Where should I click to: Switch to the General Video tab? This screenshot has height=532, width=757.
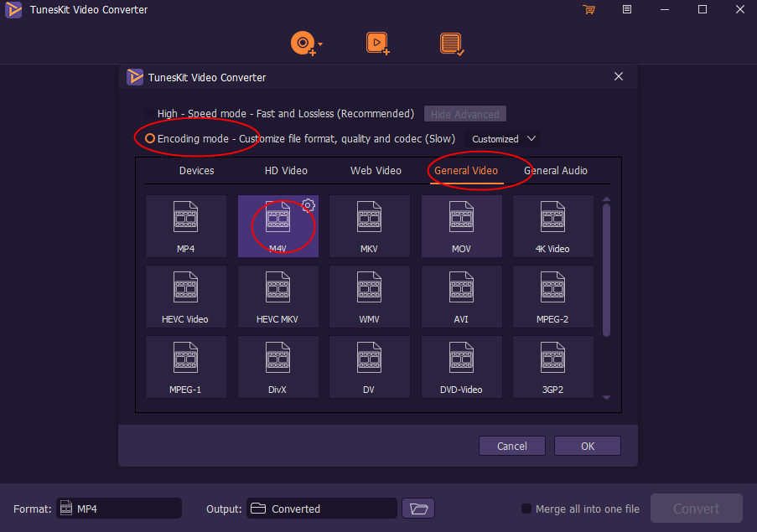coord(466,171)
